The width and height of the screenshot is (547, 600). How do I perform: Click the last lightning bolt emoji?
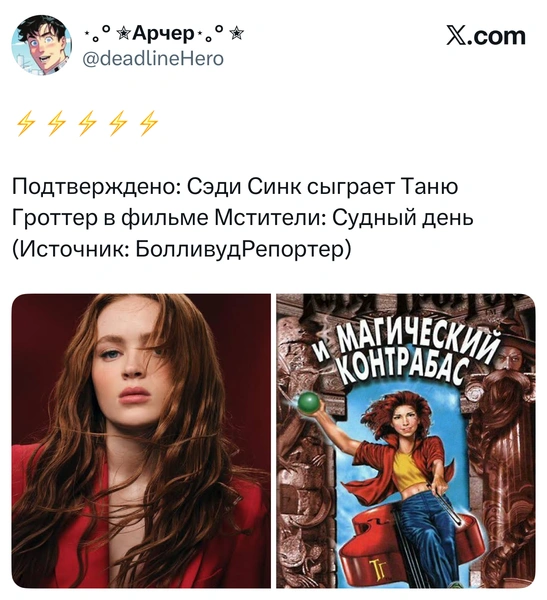pos(149,123)
